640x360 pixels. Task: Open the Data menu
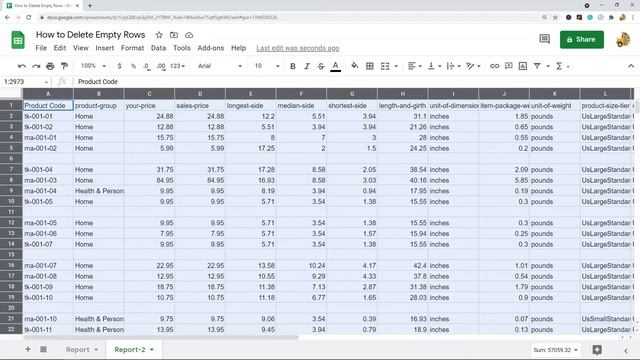coord(158,48)
